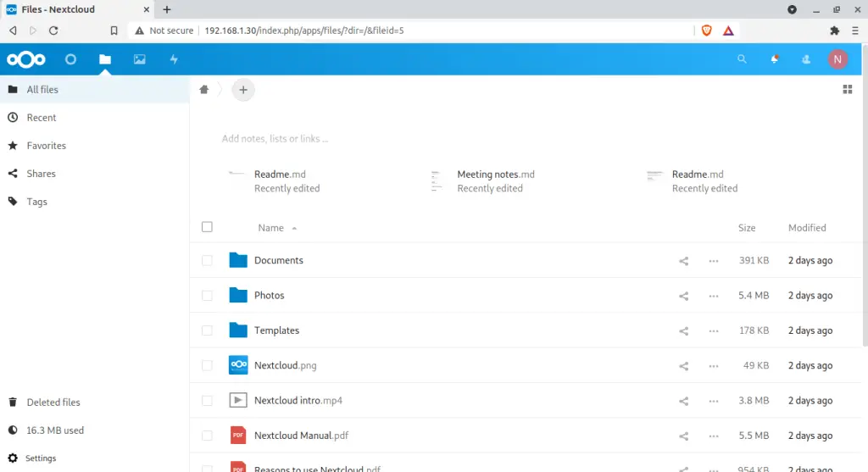Screen dimensions: 868x472
Task: Open Deleted files in sidebar
Action: pos(95,403)
